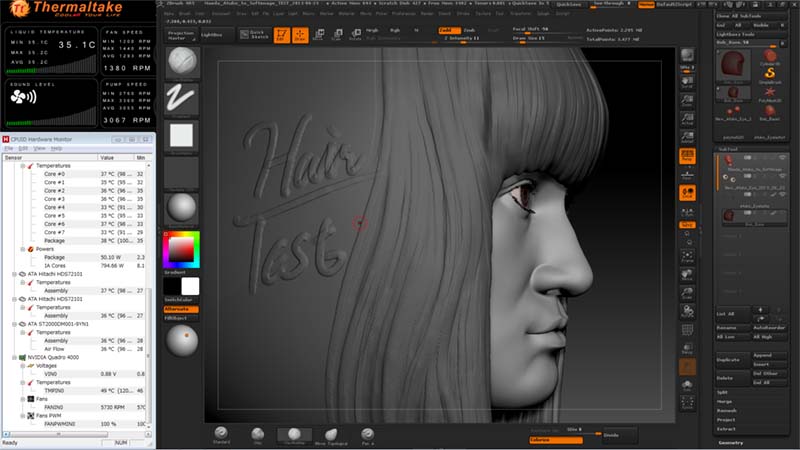Open the File menu in Hardware Monitor

pos(9,147)
